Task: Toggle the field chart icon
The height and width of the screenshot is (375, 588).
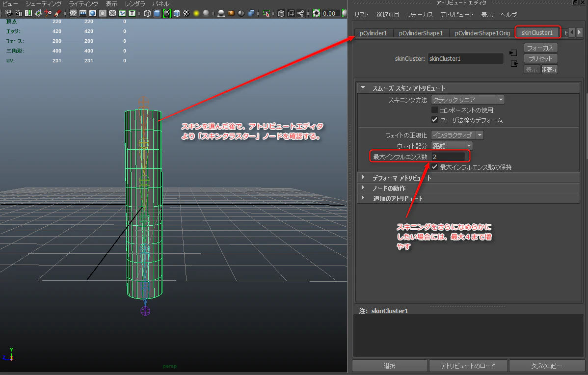Action: pyautogui.click(x=112, y=14)
